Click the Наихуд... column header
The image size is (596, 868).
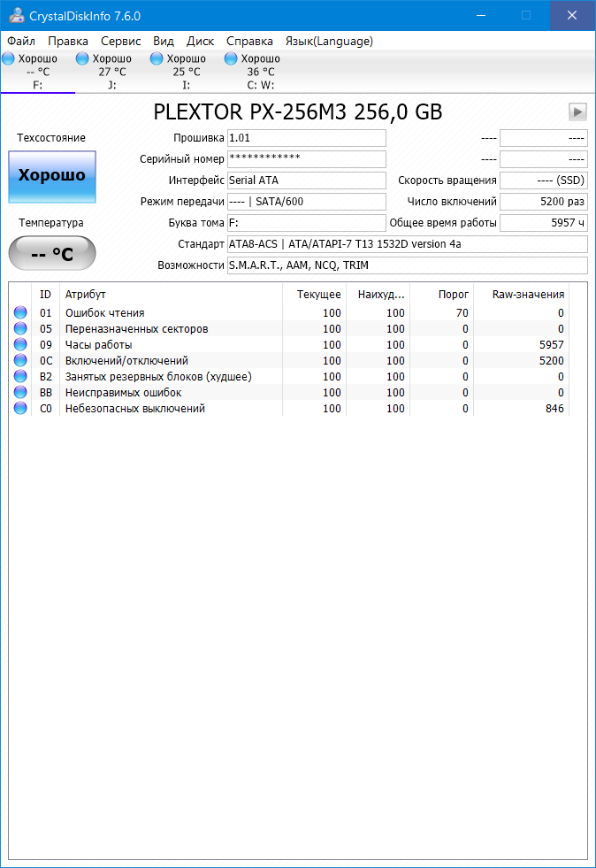click(378, 295)
